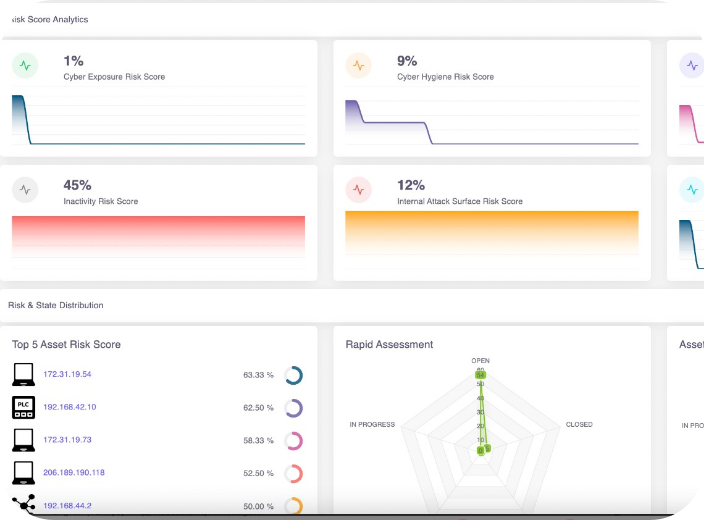Click the laptop icon beside 172.31.19.54
Screen dimensions: 704x520
(x=23, y=375)
